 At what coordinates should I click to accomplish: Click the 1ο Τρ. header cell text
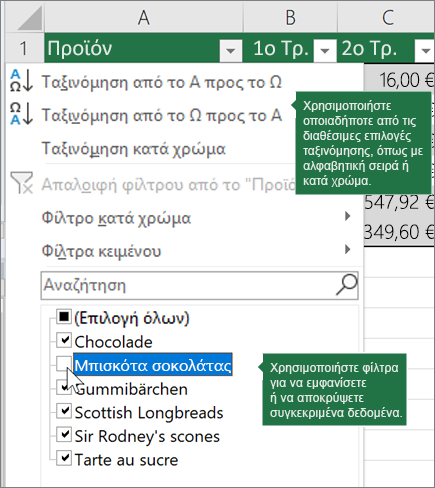280,49
